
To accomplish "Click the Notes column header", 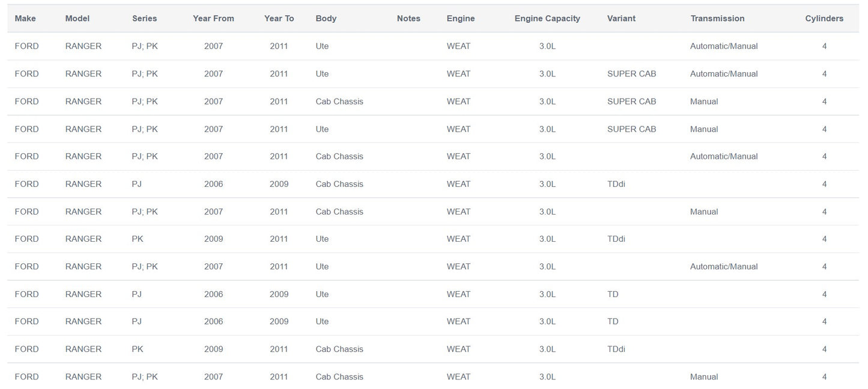I will pyautogui.click(x=408, y=19).
